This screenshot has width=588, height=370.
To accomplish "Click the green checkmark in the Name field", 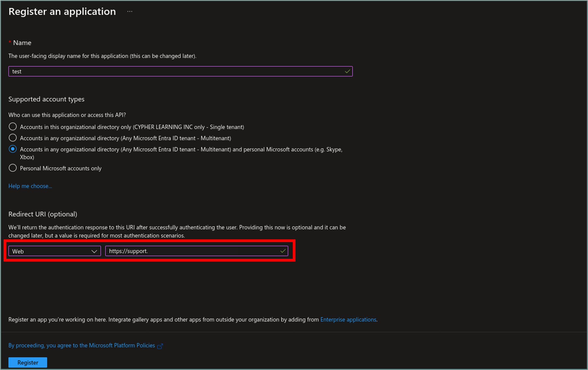I will click(347, 71).
